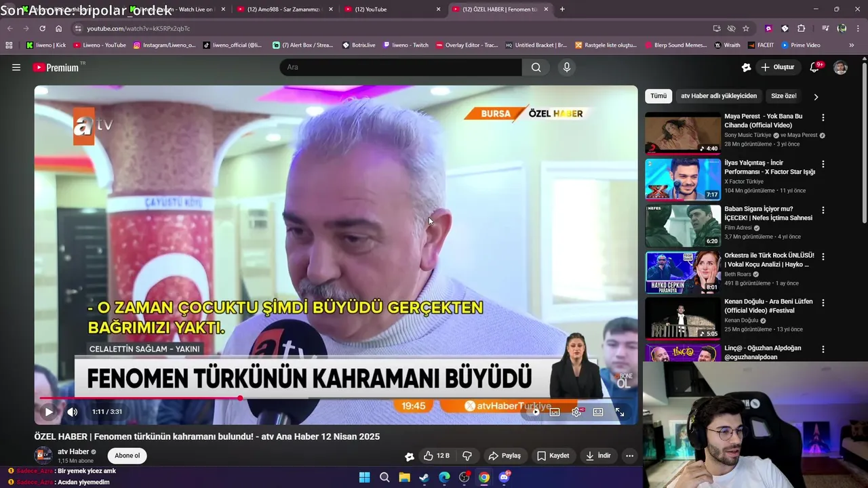Screen dimensions: 868x488
Task: Show more filter chips arrow
Action: 816,96
